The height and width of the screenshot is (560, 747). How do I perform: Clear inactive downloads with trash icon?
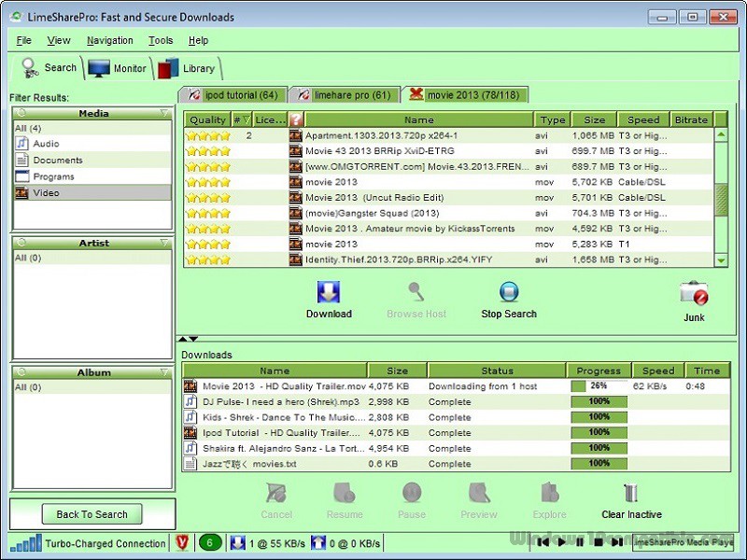tap(631, 493)
